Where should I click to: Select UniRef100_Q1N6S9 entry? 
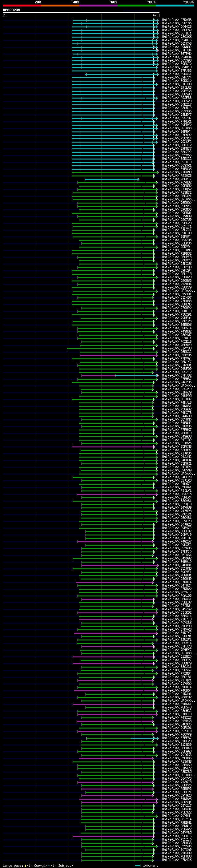coord(177,392)
